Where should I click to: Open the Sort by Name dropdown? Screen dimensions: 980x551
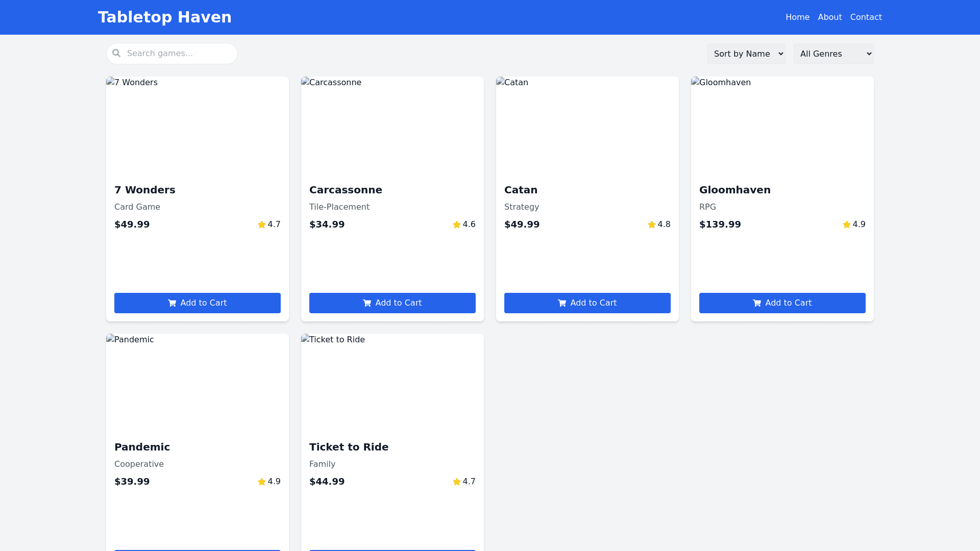[x=746, y=54]
